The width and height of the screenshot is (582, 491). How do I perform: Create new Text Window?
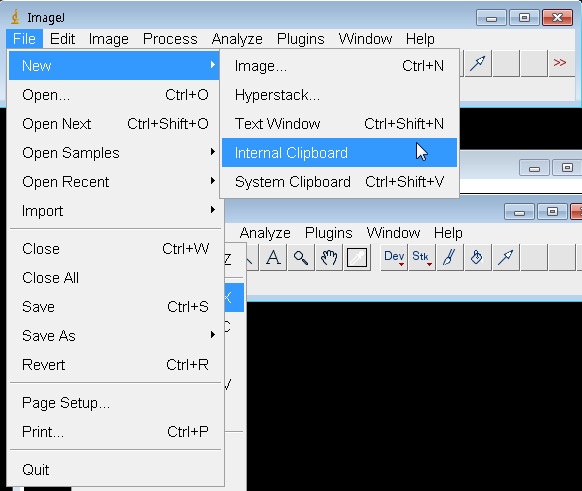[339, 124]
